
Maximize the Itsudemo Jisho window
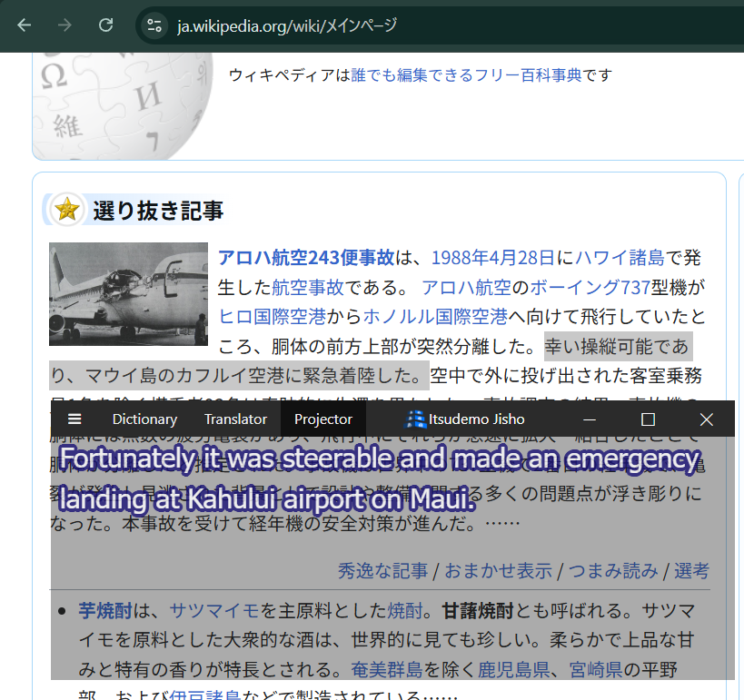648,419
